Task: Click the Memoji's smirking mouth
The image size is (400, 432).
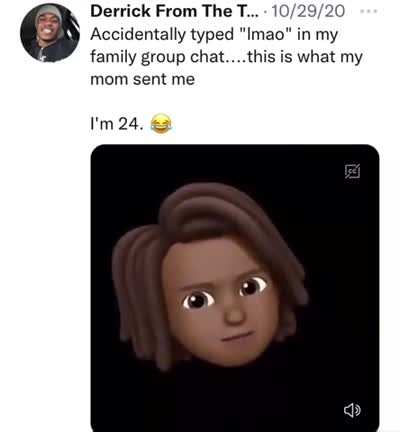Action: pos(238,336)
